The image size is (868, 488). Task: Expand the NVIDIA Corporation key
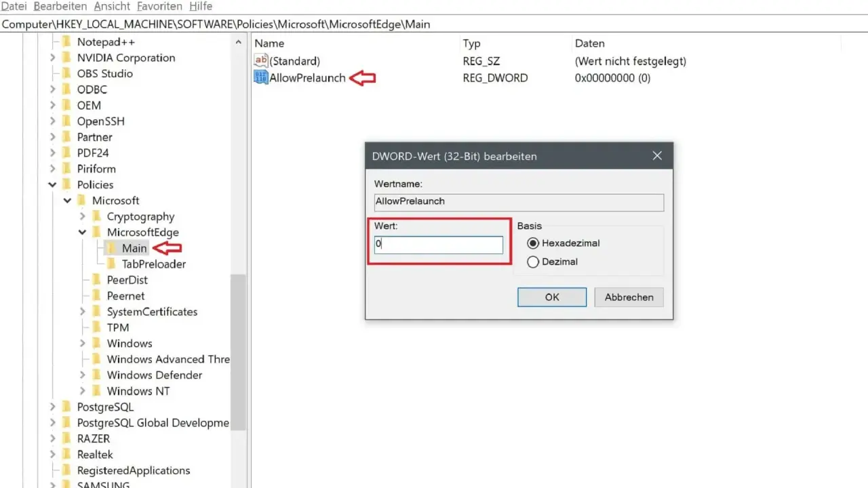[x=53, y=58]
